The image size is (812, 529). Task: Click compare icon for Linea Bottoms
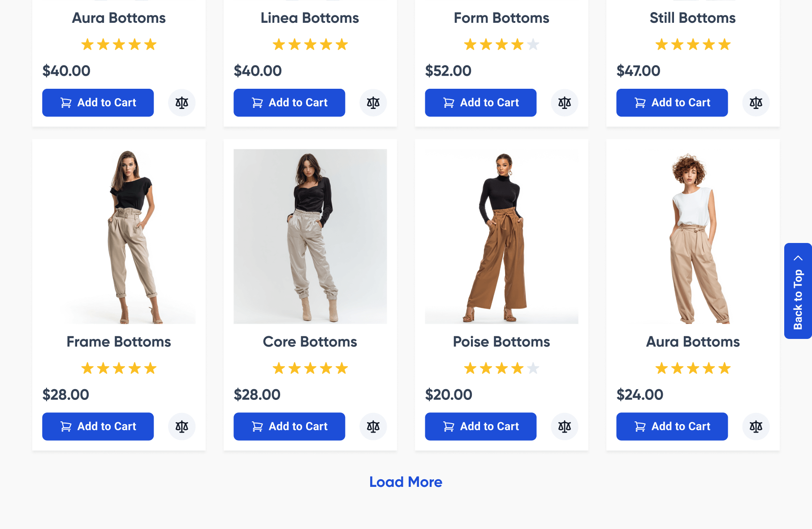click(x=373, y=103)
